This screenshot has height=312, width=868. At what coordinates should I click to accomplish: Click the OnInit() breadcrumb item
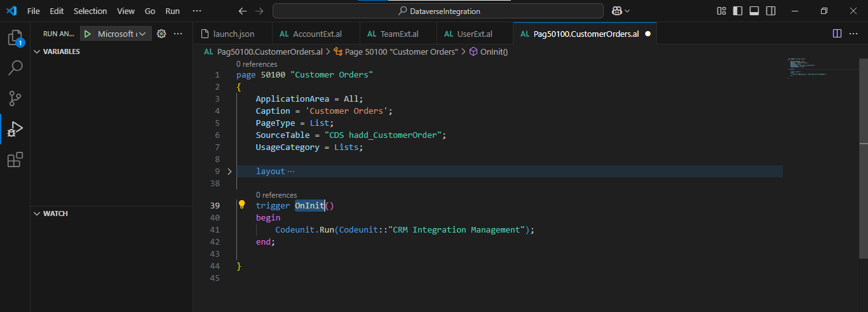494,52
